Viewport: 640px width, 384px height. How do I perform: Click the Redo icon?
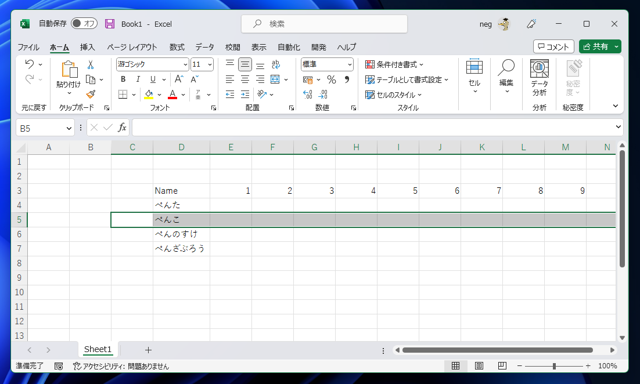[x=29, y=79]
